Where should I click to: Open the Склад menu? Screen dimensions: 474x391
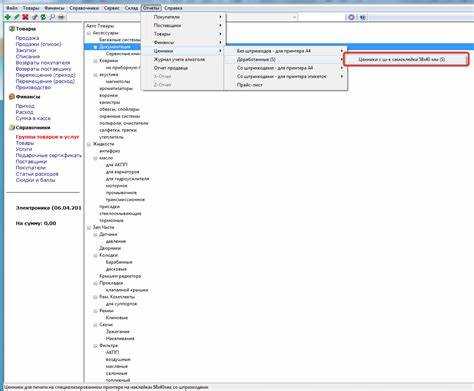click(131, 8)
